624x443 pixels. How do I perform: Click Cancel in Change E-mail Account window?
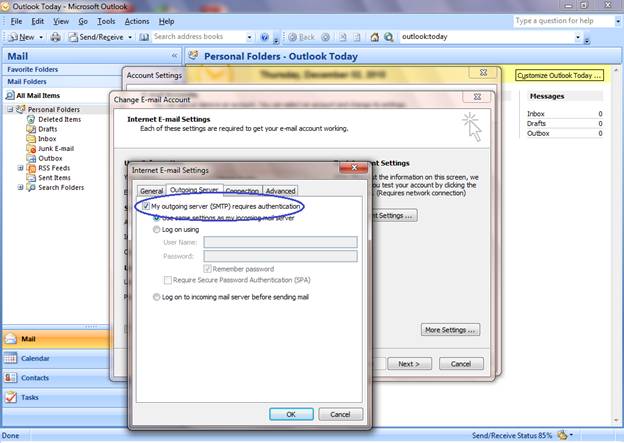461,364
